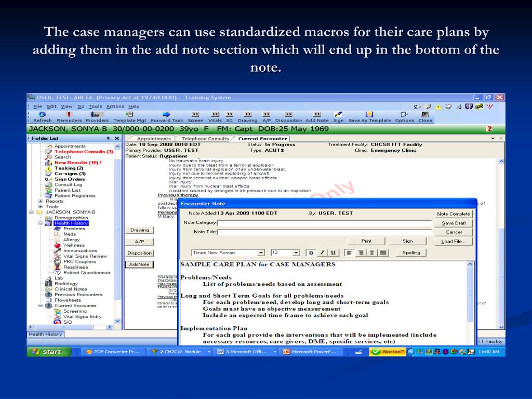Select New Results (16) in folder list

click(x=78, y=163)
